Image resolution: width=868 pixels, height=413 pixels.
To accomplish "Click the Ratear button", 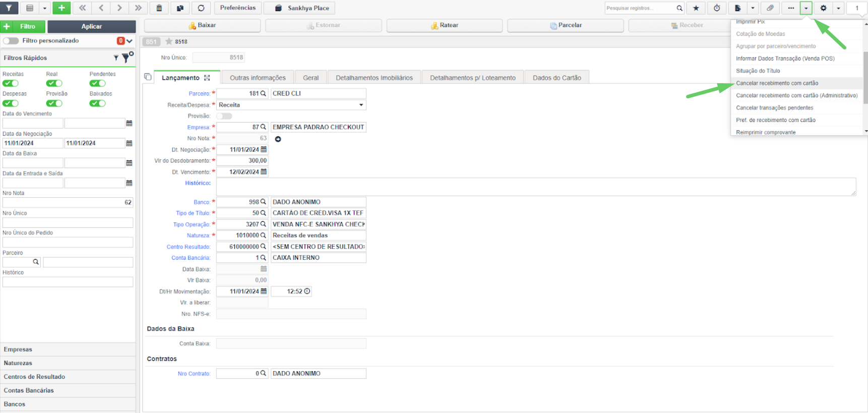I will point(445,25).
